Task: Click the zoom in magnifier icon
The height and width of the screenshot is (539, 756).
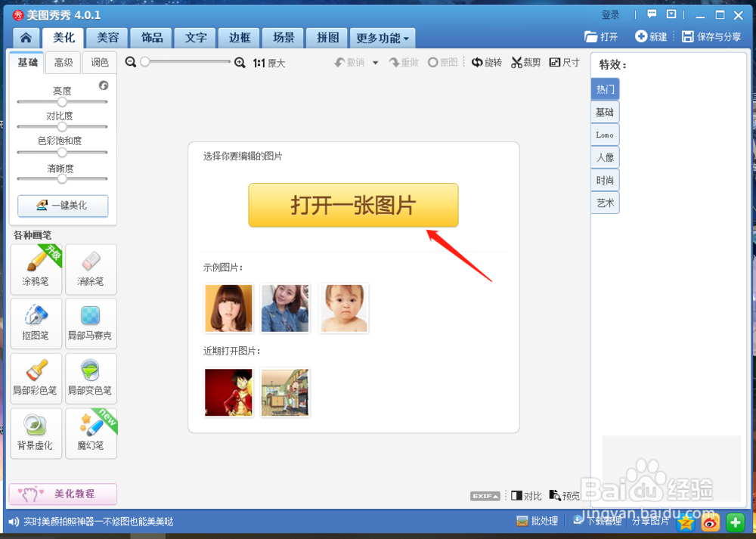Action: click(240, 63)
